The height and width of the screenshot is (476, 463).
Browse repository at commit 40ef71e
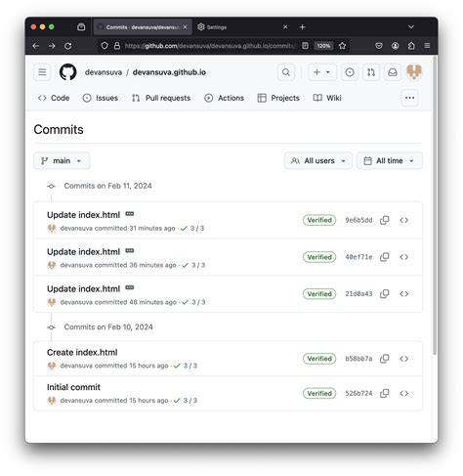click(404, 257)
